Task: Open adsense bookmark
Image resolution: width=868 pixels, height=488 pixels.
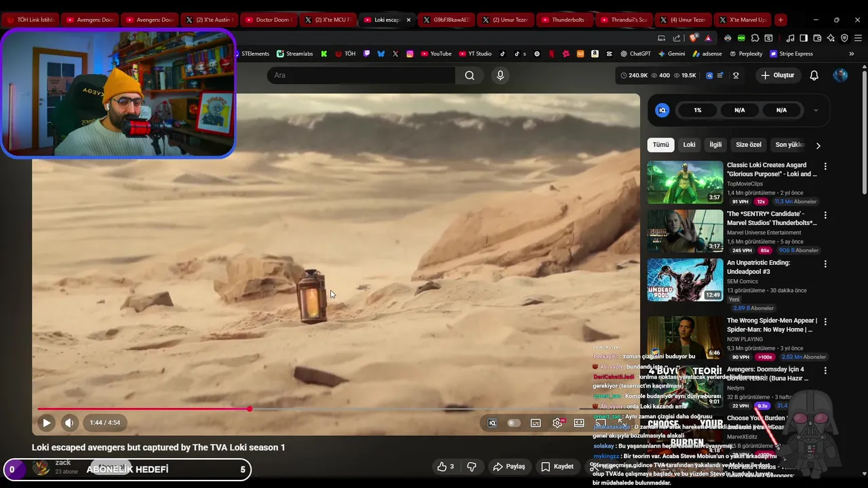Action: point(707,54)
